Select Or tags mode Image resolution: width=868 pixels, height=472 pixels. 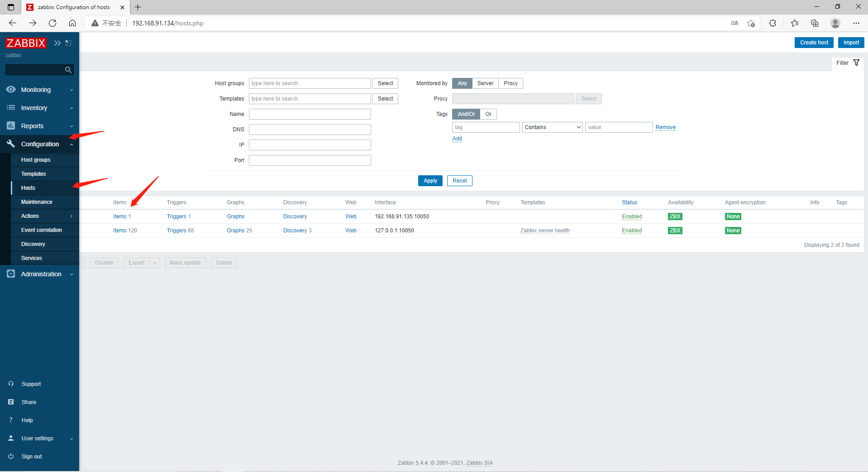coord(488,114)
